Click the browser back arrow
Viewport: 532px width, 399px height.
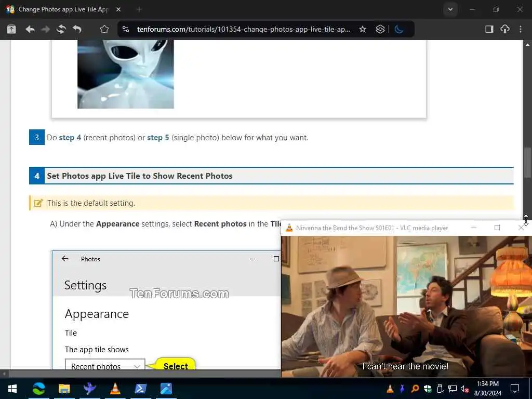tap(30, 30)
